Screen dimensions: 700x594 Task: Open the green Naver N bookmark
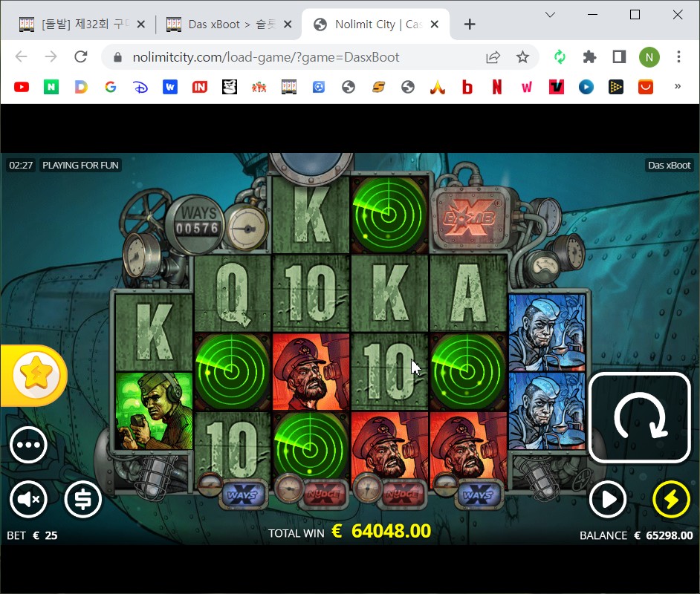tap(51, 87)
